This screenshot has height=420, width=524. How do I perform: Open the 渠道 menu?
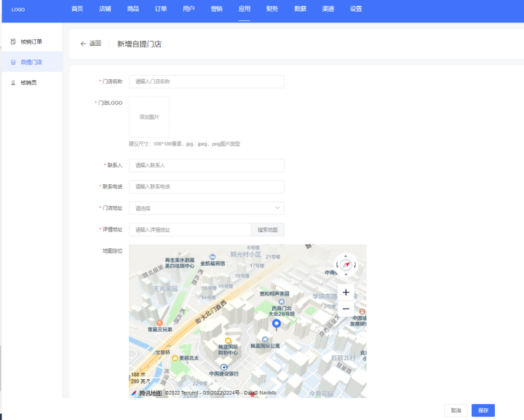(327, 9)
